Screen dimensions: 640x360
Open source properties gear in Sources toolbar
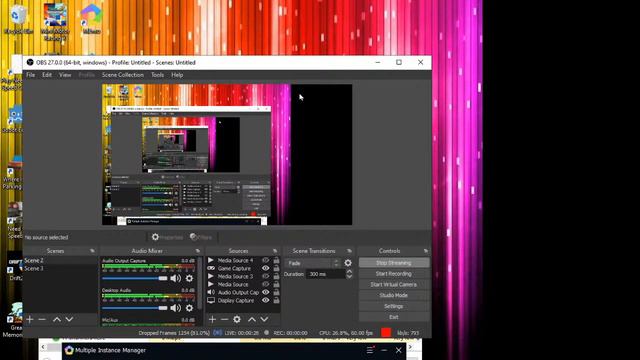click(237, 319)
